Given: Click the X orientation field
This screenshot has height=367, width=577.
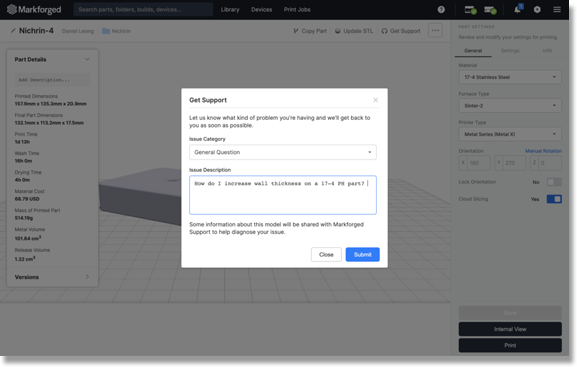Looking at the screenshot, I should pyautogui.click(x=474, y=163).
